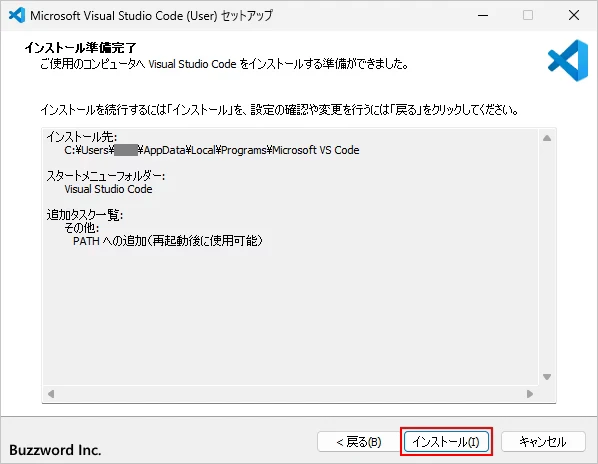Click the '追加タスク一覧:' label
Screen dimensions: 598x464
(x=85, y=215)
